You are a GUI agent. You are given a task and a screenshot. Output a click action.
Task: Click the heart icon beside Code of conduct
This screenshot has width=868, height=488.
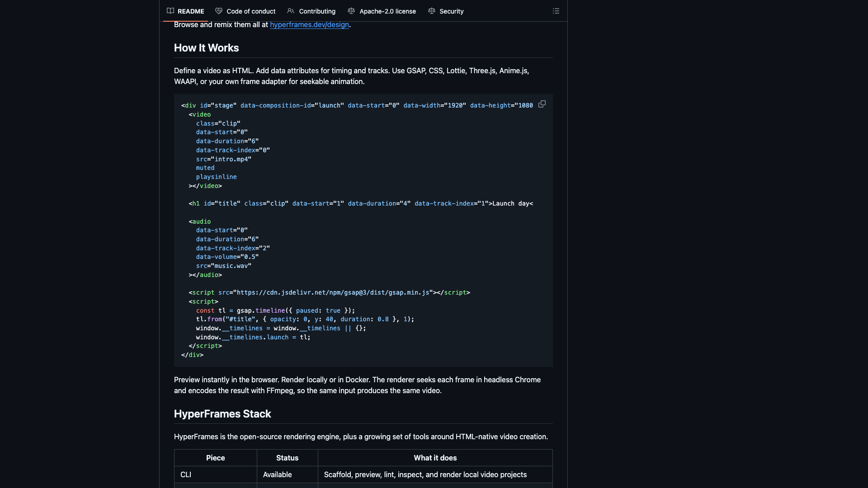click(x=219, y=11)
